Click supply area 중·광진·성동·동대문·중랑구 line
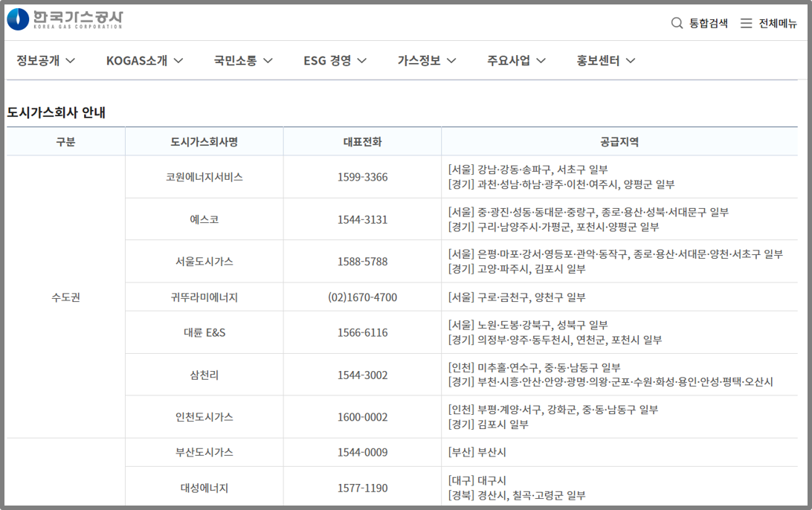812x510 pixels. (x=588, y=212)
